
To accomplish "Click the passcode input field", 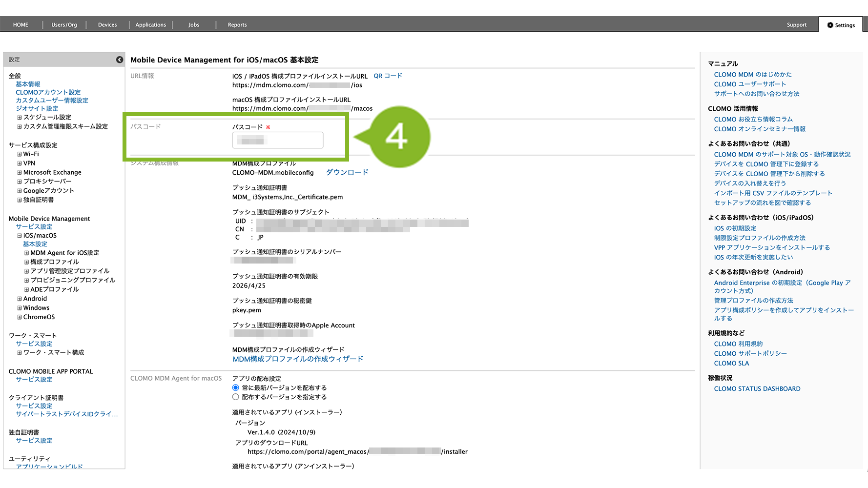I will (277, 141).
